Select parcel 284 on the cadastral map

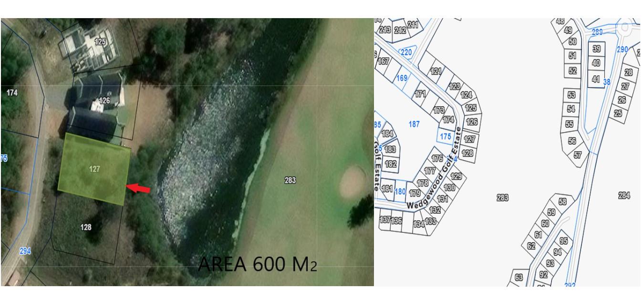click(624, 195)
